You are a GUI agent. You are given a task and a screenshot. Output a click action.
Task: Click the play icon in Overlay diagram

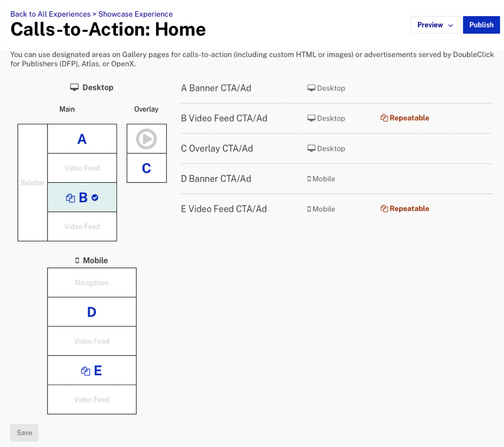146,139
